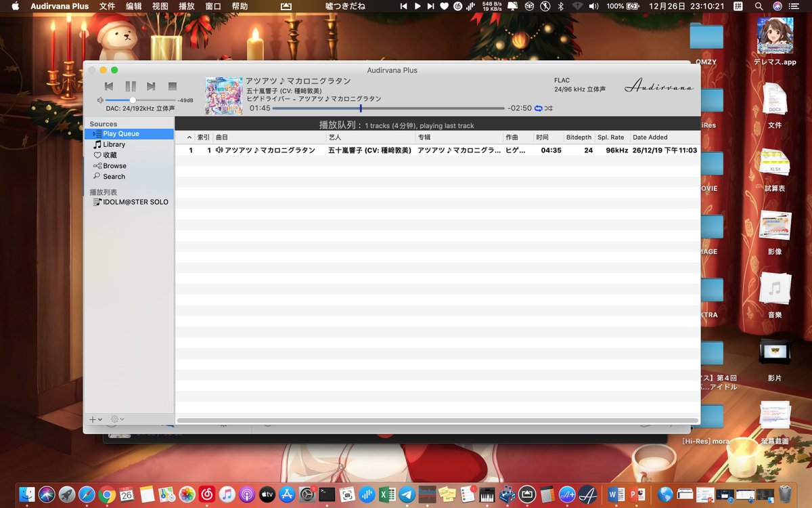This screenshot has height=508, width=812.
Task: Enable shuffle playback mode
Action: click(548, 108)
